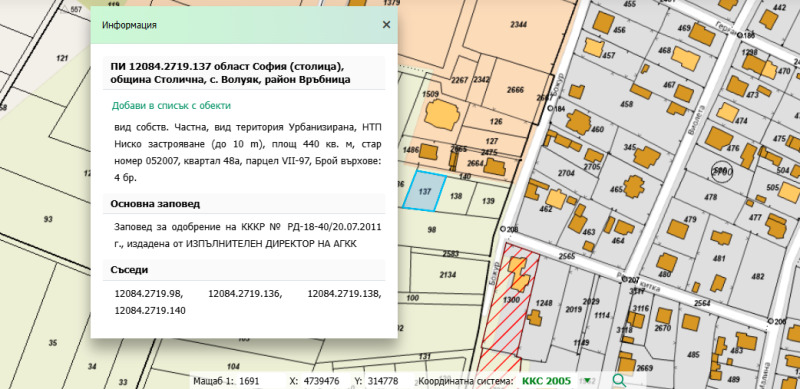Click the 'Съседи' section heading
This screenshot has width=800, height=389.
(x=129, y=270)
